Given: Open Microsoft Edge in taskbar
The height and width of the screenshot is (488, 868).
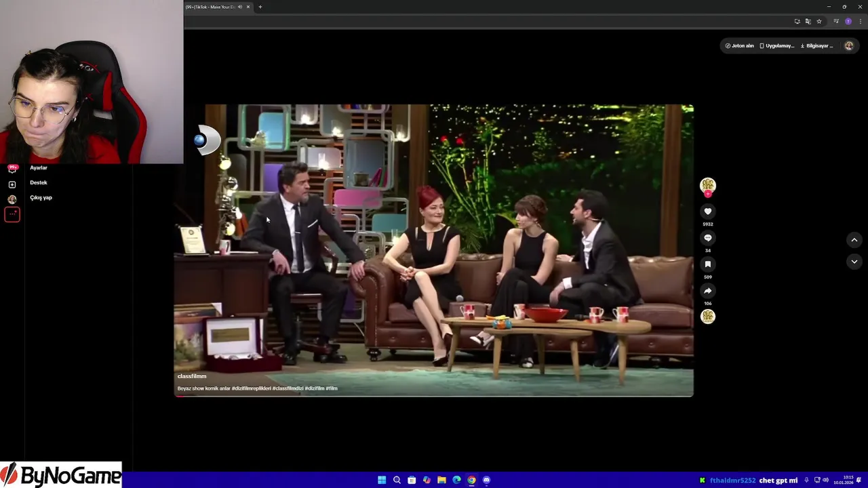Looking at the screenshot, I should (456, 480).
